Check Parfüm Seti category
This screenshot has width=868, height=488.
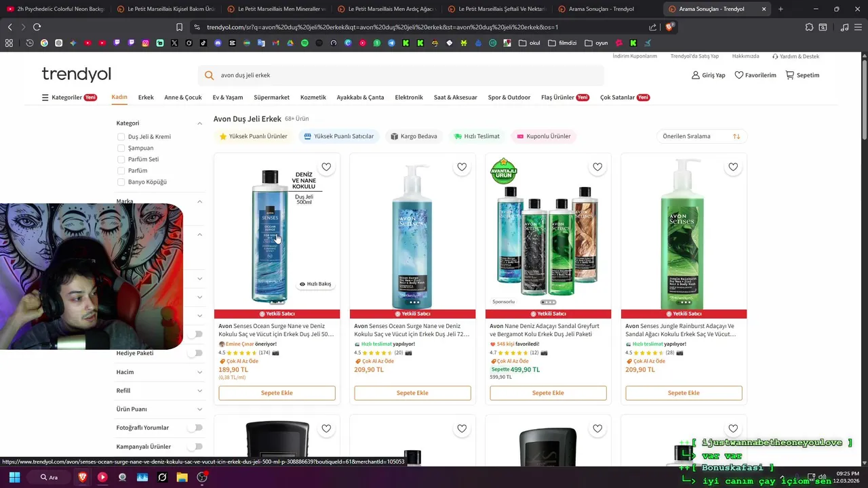click(x=121, y=159)
